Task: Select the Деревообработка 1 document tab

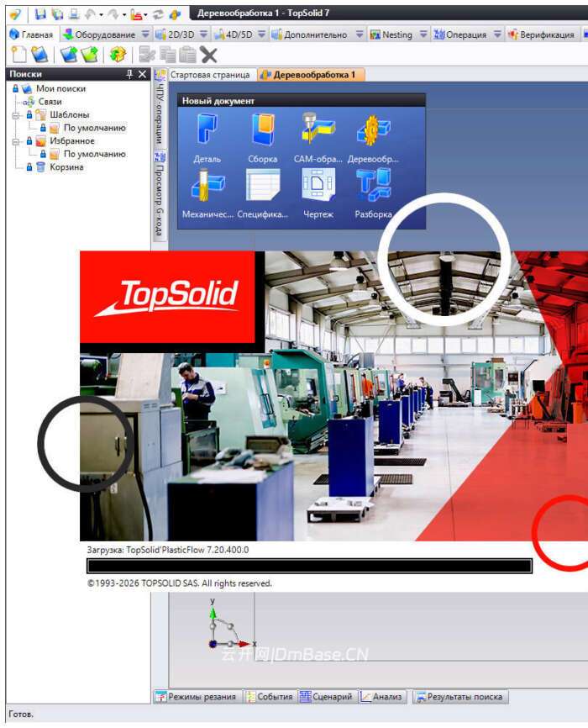Action: click(311, 75)
